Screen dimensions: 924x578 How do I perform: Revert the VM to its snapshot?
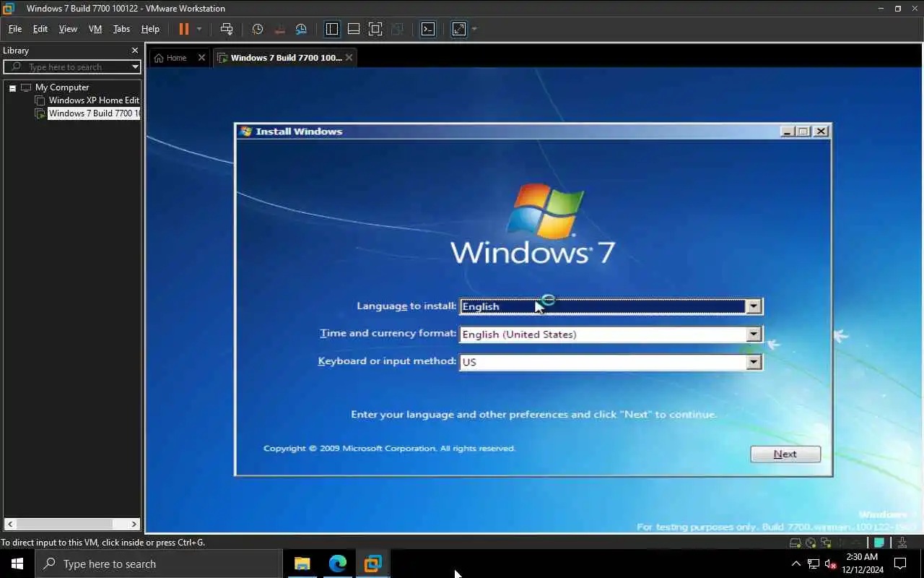(279, 29)
